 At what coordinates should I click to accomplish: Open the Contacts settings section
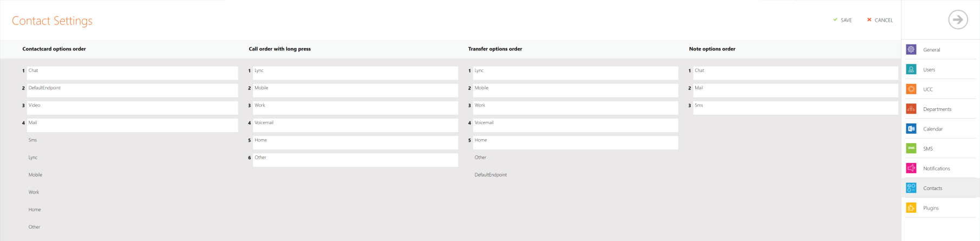pyautogui.click(x=932, y=188)
